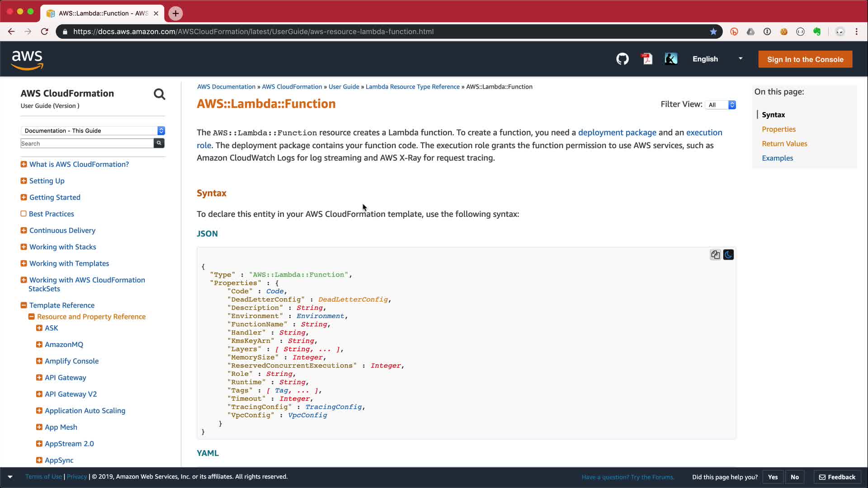Click Sign In to the Console

pos(805,59)
